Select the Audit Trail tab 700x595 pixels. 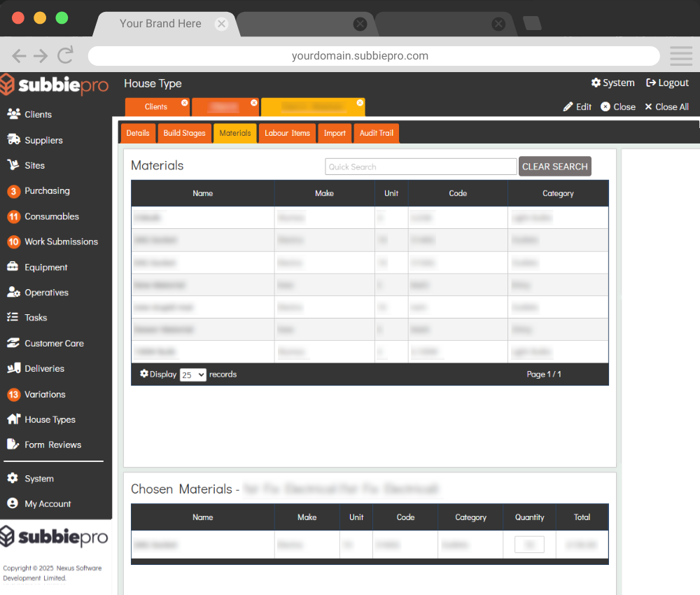[x=377, y=133]
